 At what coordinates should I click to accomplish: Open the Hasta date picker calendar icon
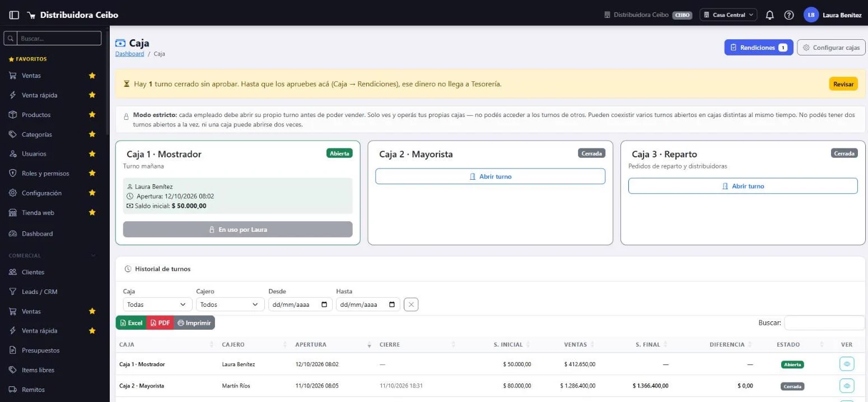tap(392, 305)
